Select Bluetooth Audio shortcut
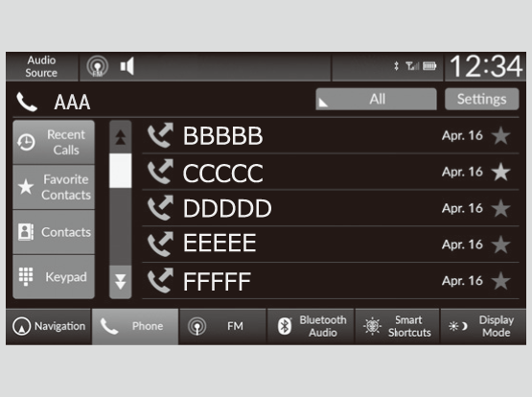The height and width of the screenshot is (397, 532). 311,326
